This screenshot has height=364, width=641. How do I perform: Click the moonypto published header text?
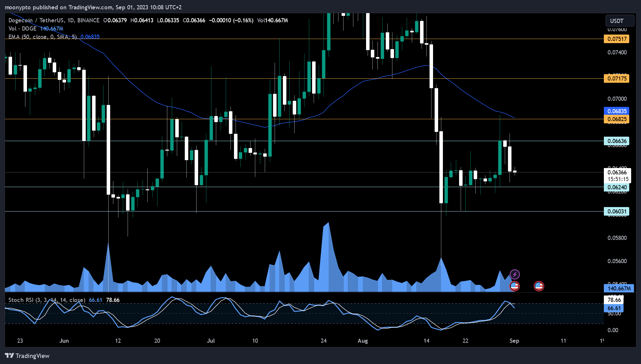(x=93, y=7)
